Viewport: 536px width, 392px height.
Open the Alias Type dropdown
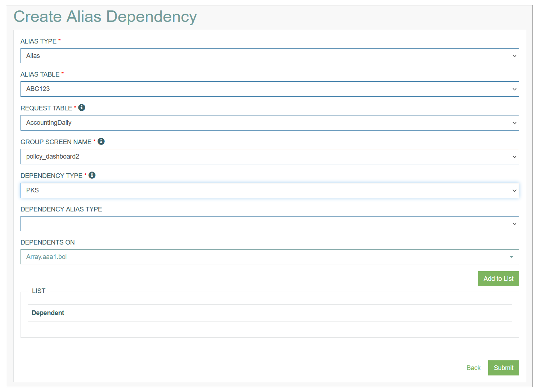click(270, 56)
